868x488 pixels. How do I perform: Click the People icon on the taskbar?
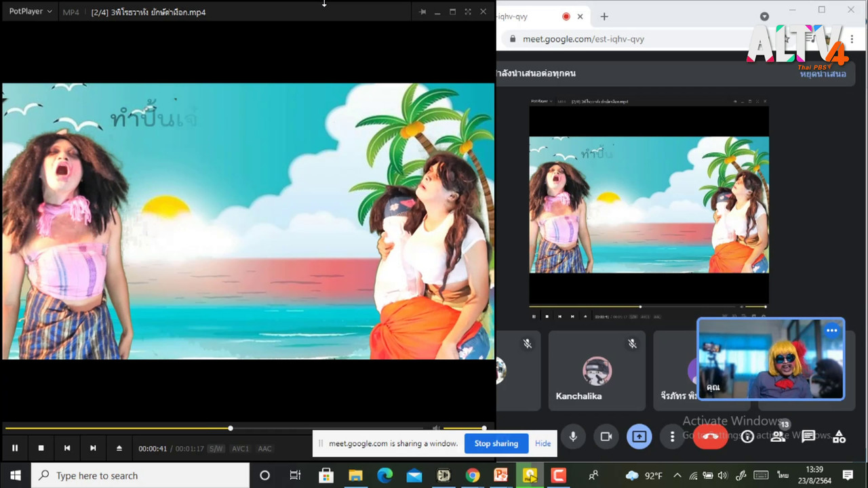593,475
